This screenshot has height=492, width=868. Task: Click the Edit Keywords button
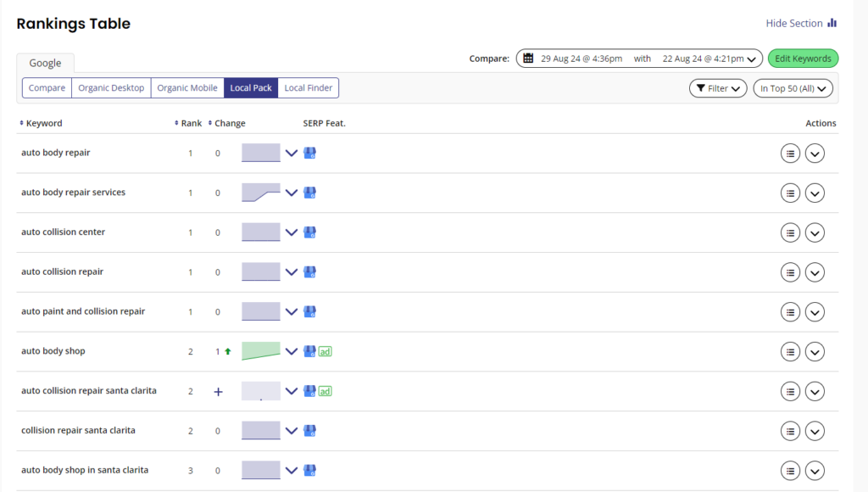[x=803, y=59]
